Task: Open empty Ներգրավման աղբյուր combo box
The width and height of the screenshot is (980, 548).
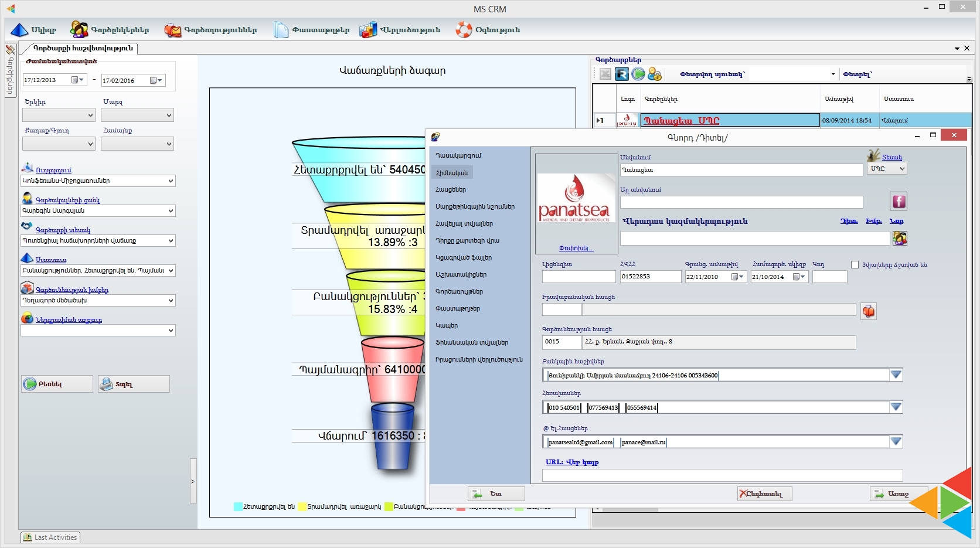Action: [98, 331]
